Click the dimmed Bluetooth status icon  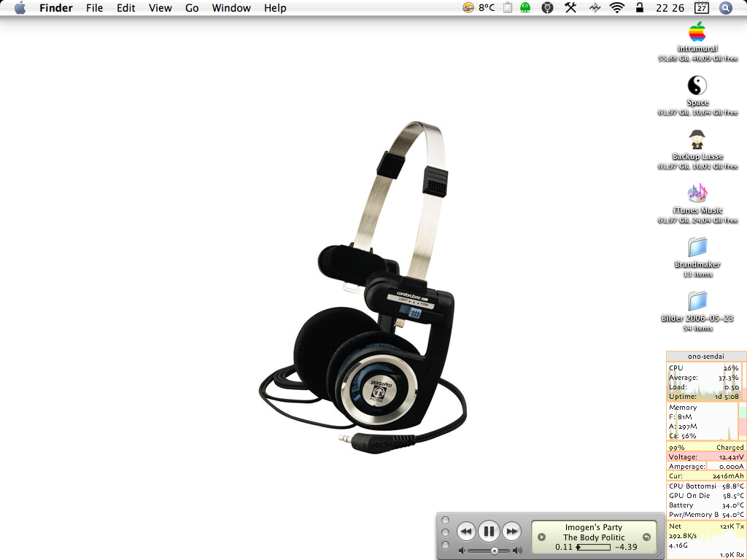pos(595,7)
